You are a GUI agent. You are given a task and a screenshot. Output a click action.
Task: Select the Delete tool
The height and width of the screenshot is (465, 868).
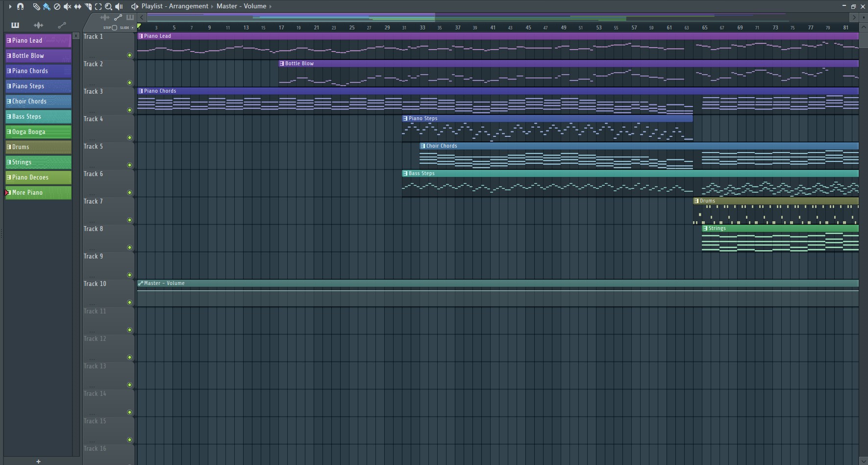[x=57, y=6]
